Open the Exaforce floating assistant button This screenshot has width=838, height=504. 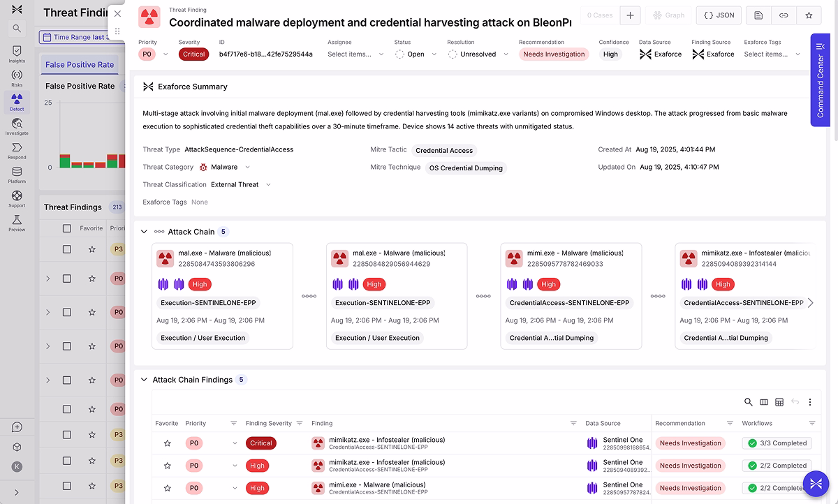point(816,484)
